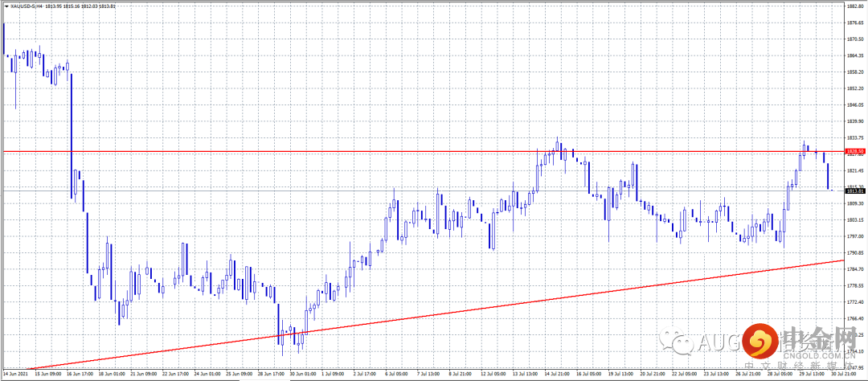Screen dimensions: 868x381
Task: Click the 1803.15 price scale value
Action: pyautogui.click(x=856, y=220)
